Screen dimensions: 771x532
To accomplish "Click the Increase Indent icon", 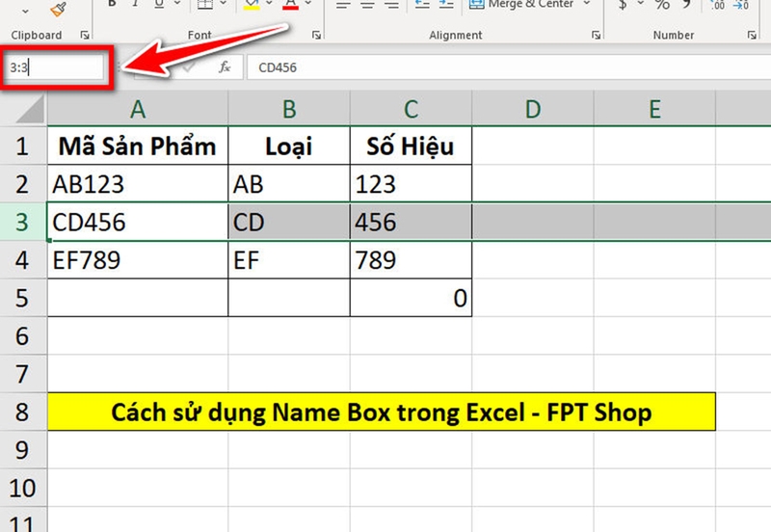I will 446,5.
